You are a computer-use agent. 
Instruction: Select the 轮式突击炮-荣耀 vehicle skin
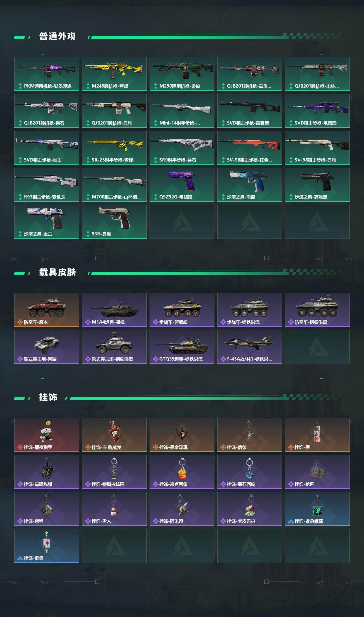click(47, 347)
